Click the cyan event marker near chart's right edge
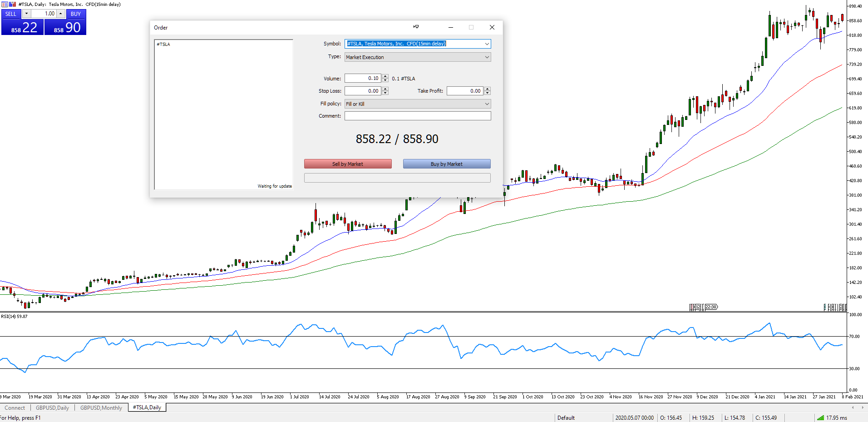Image resolution: width=868 pixels, height=422 pixels. click(x=825, y=308)
